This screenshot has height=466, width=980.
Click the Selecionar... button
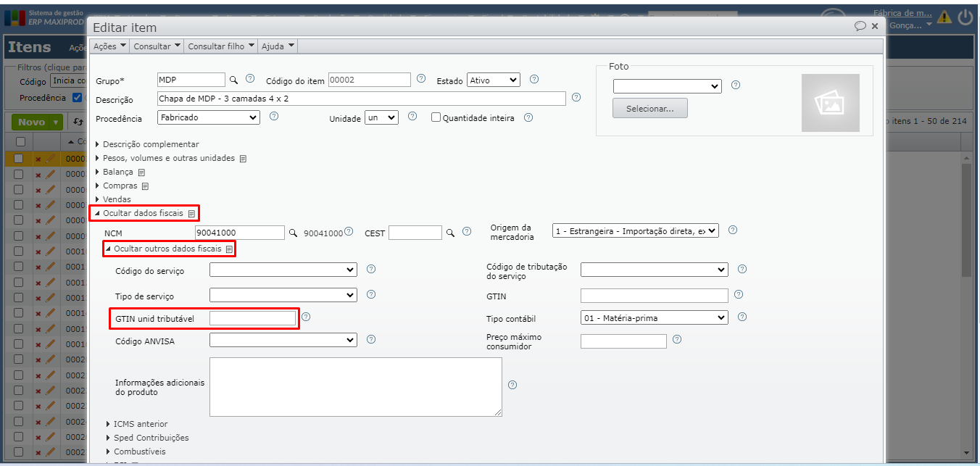click(650, 108)
